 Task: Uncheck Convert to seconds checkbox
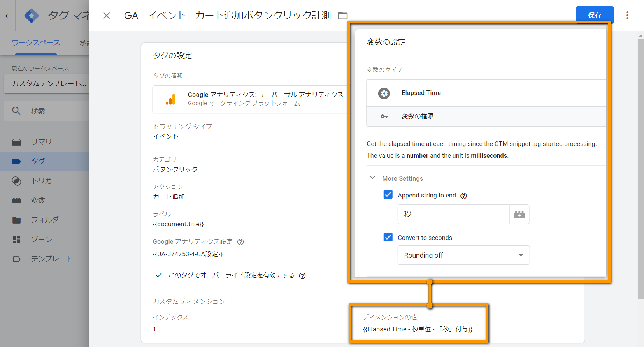pos(388,237)
